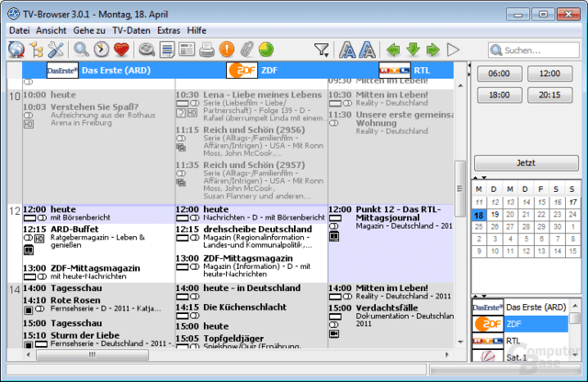Click the program table scroll up arrow
Screen dimensions: 588x382
pyautogui.click(x=460, y=85)
